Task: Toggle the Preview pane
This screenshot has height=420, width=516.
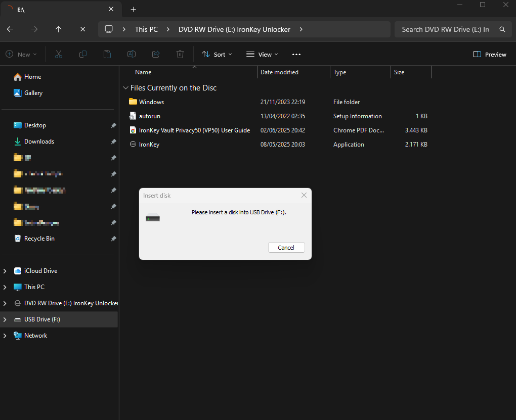Action: (x=489, y=54)
